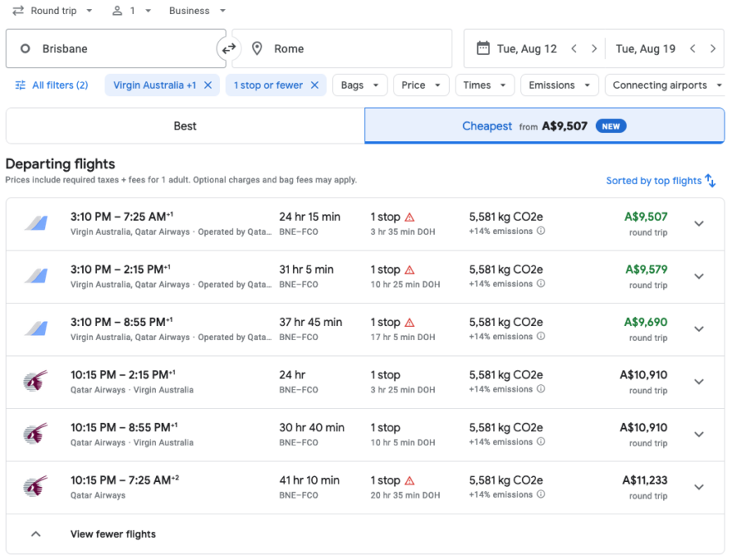Expand details of the A$9,579 flight
This screenshot has height=560, width=732.
[699, 276]
